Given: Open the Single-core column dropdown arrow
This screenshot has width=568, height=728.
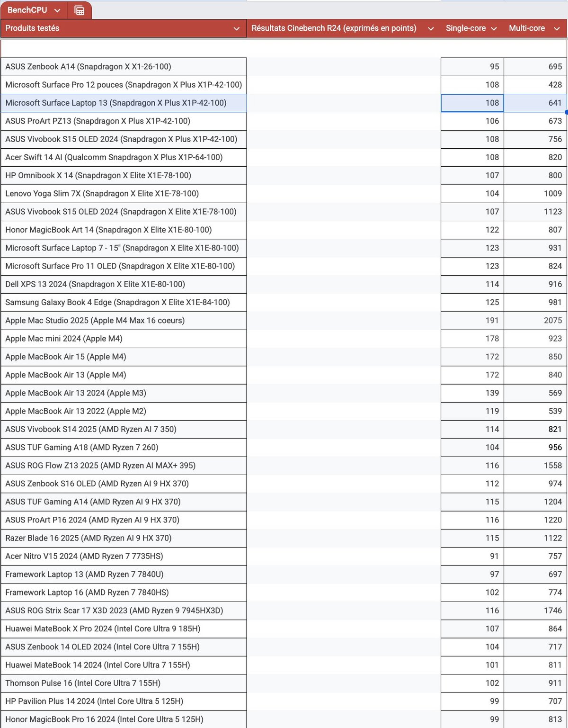Looking at the screenshot, I should [494, 28].
